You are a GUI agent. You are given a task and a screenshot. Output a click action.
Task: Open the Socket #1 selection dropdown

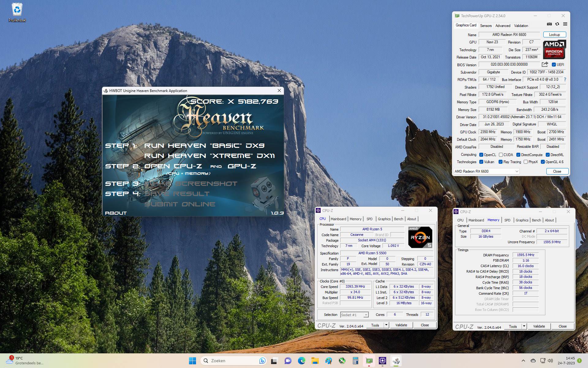[x=354, y=315]
